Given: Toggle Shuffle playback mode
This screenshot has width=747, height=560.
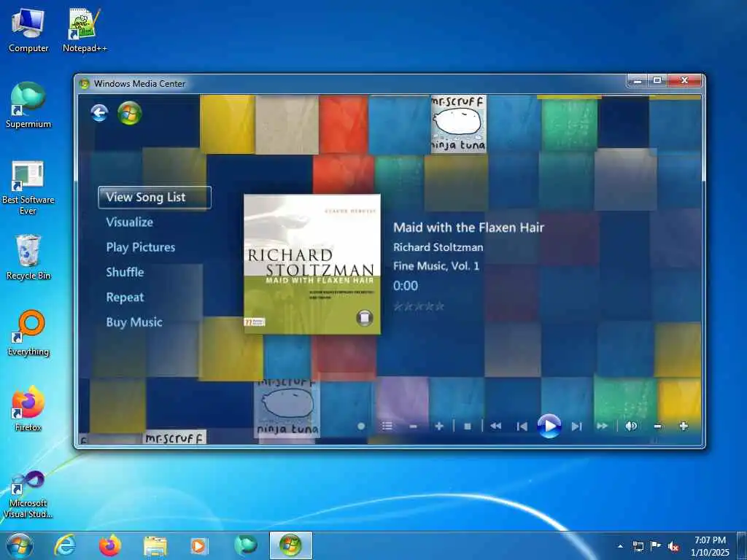Looking at the screenshot, I should [125, 272].
